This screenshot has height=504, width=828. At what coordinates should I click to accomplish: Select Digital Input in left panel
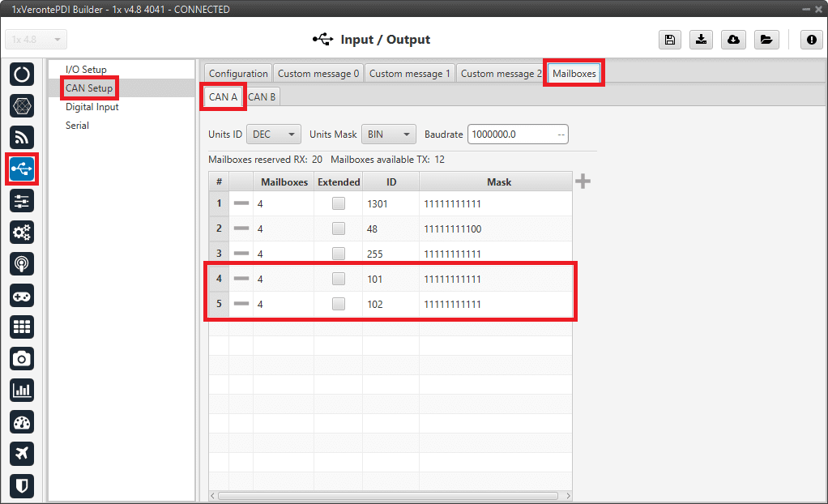92,107
